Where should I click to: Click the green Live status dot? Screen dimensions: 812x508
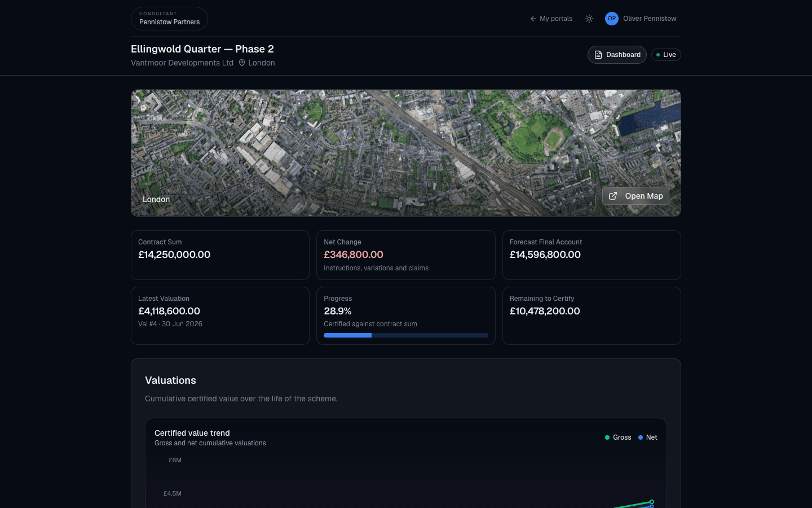tap(658, 55)
